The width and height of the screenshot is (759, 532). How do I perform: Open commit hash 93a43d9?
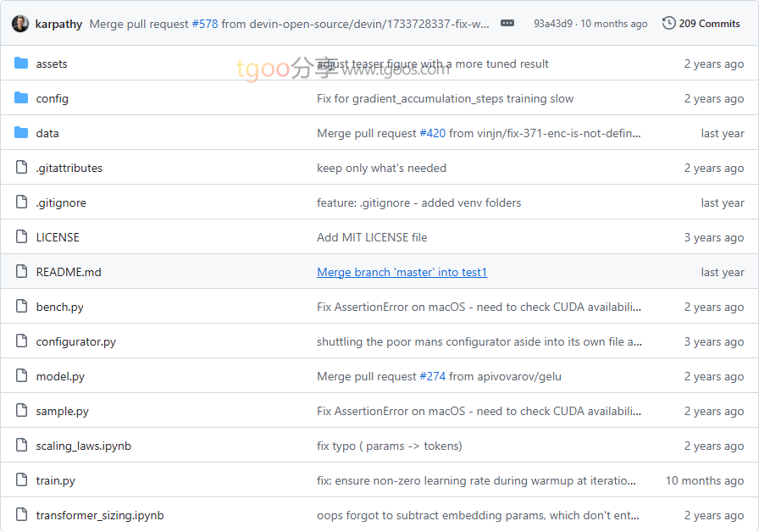551,24
